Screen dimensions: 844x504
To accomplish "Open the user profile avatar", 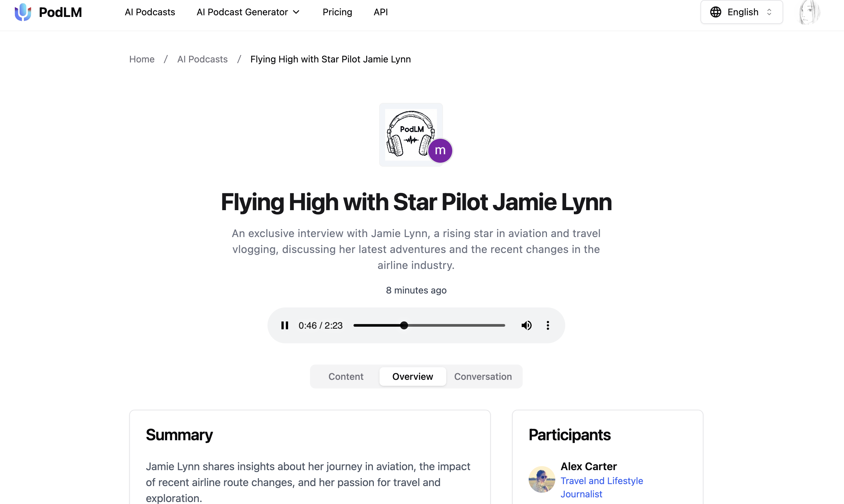I will coord(809,12).
